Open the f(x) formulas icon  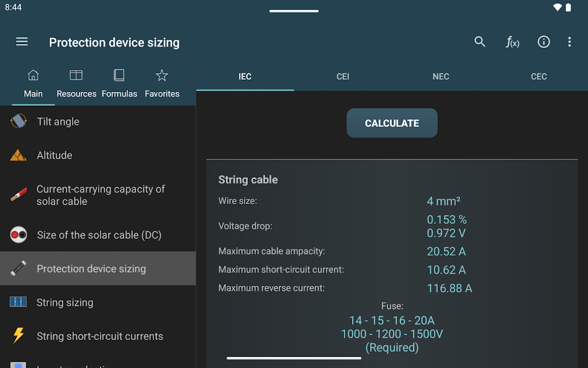click(x=512, y=42)
